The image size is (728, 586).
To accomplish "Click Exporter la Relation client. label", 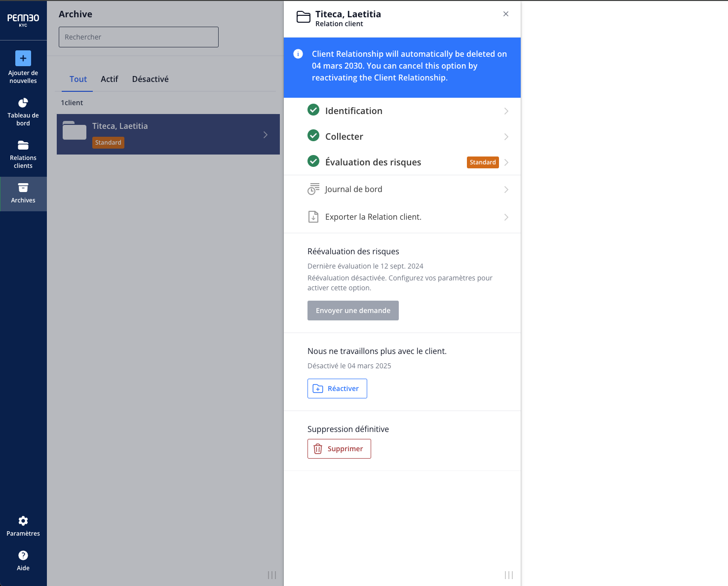I will point(373,217).
